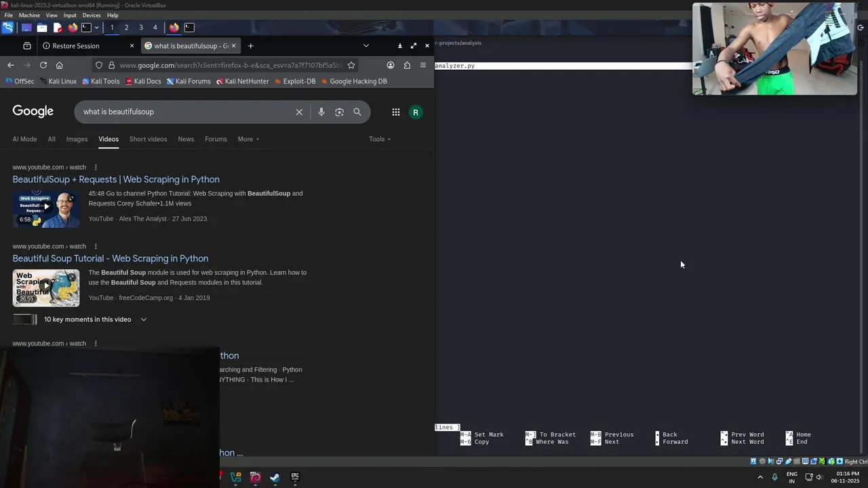The image size is (868, 488).
Task: Click the show desktop panel icon
Action: [26, 28]
